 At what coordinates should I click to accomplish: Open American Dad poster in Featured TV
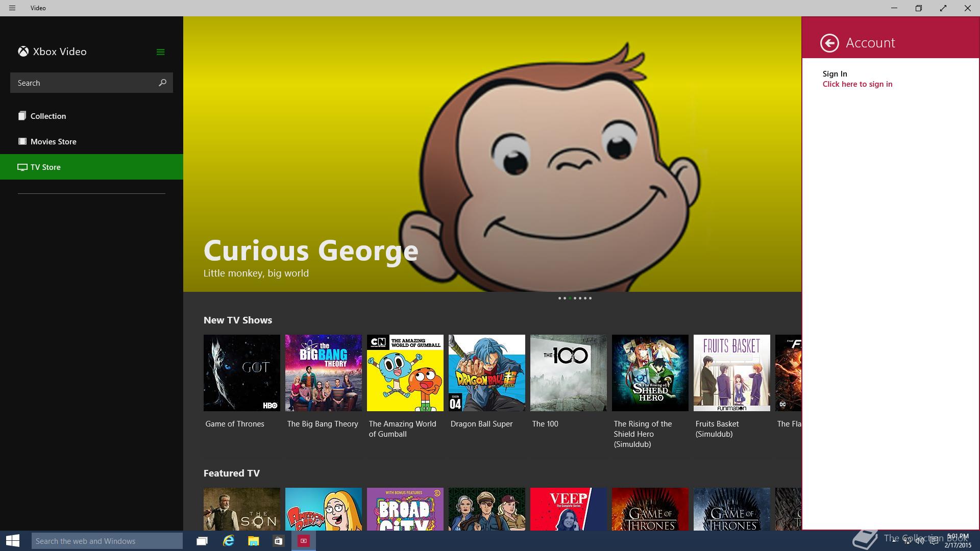click(324, 509)
